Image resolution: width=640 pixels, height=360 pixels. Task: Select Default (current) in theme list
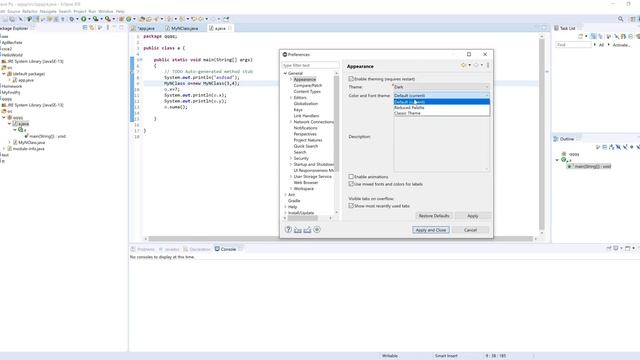441,102
